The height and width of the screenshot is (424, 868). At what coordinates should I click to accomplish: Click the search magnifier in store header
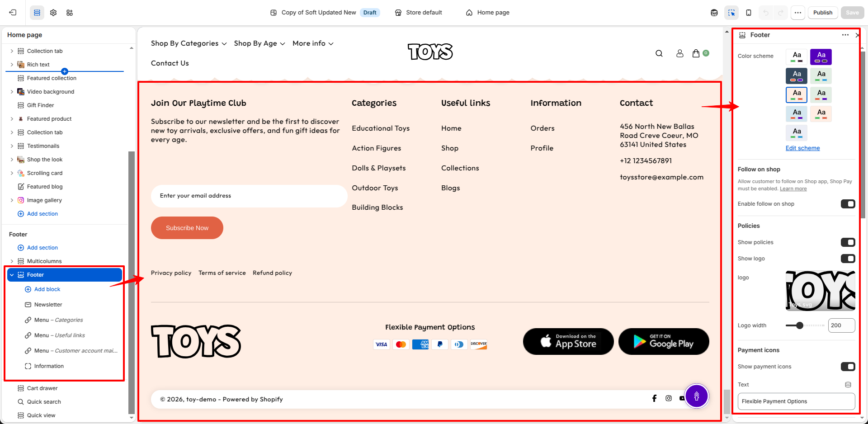pyautogui.click(x=659, y=53)
